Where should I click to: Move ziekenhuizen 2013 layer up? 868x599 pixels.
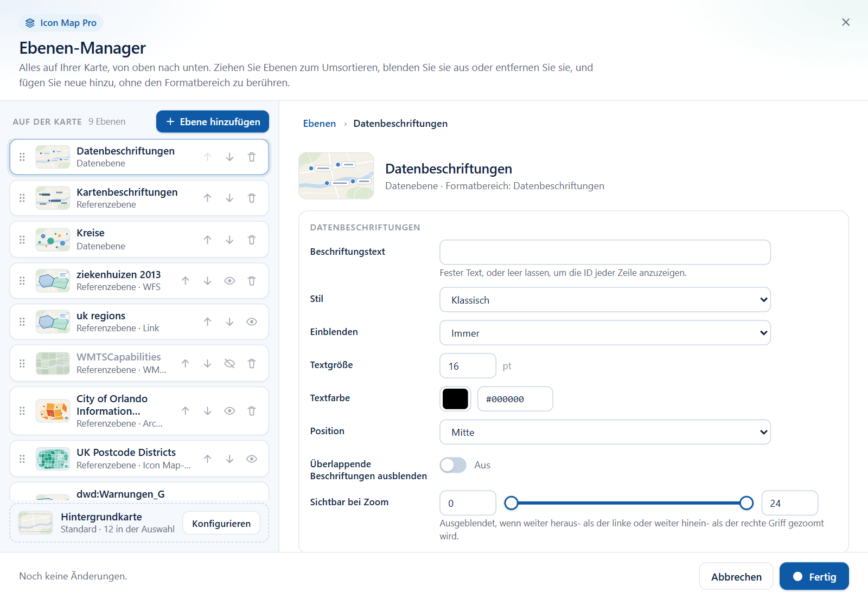pos(186,281)
